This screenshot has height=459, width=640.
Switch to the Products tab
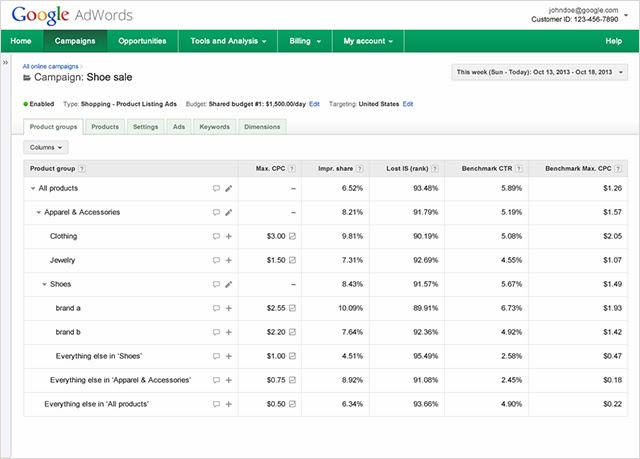[105, 127]
